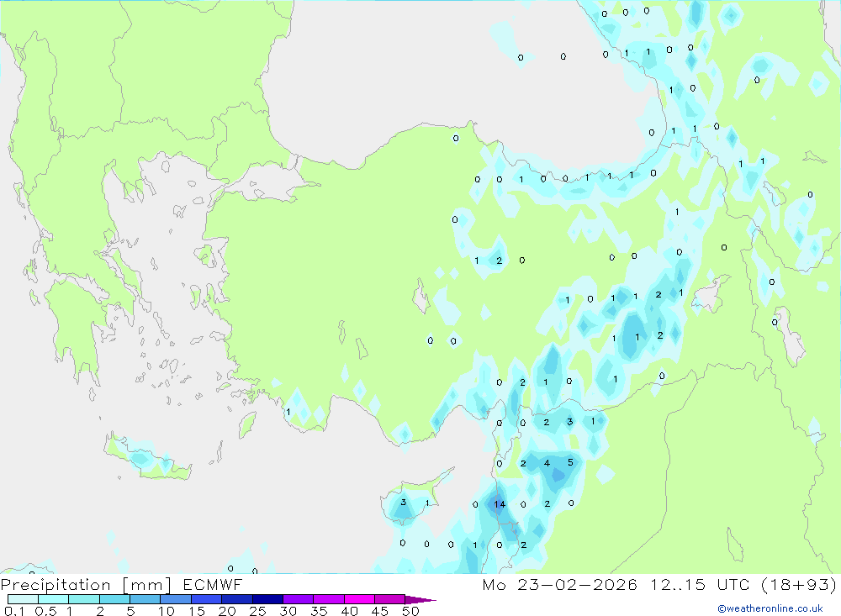Viewport: 841px width, 616px height.
Task: Click the legend swatch between 15 and 20
Action: 206,599
